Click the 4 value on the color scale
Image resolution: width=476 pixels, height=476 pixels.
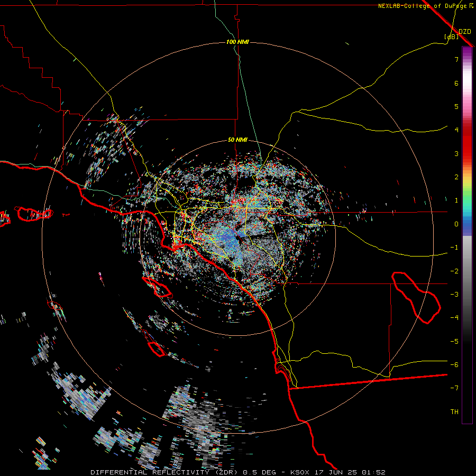coord(456,130)
